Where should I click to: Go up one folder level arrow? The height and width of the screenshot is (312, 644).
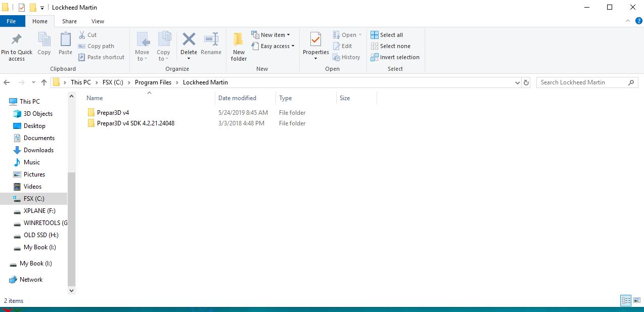click(44, 82)
